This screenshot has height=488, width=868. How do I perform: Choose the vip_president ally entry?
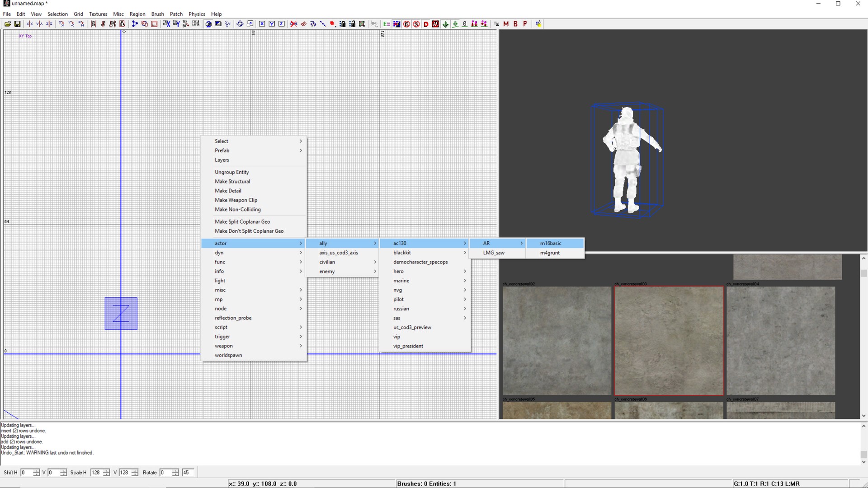[x=425, y=346]
